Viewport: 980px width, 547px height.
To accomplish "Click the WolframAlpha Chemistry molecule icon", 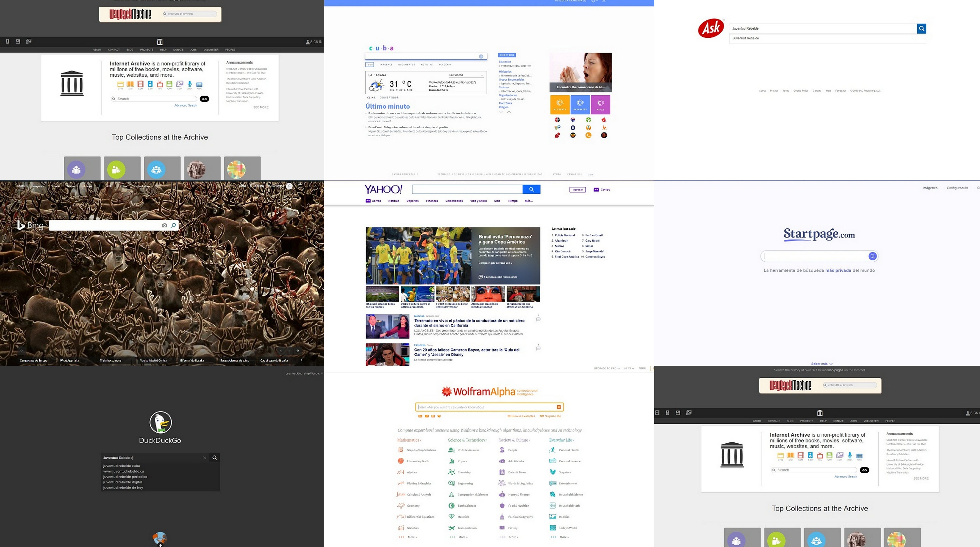I will [451, 472].
